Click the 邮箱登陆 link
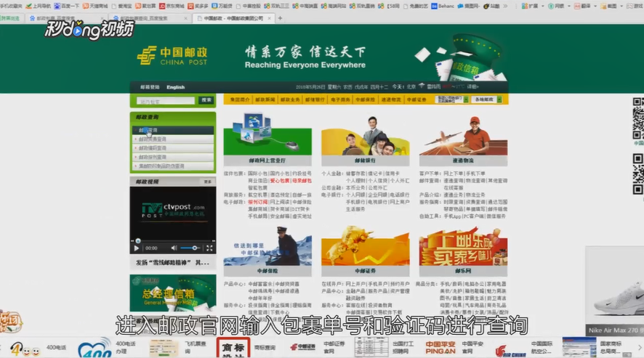The width and height of the screenshot is (644, 358). pos(150,87)
